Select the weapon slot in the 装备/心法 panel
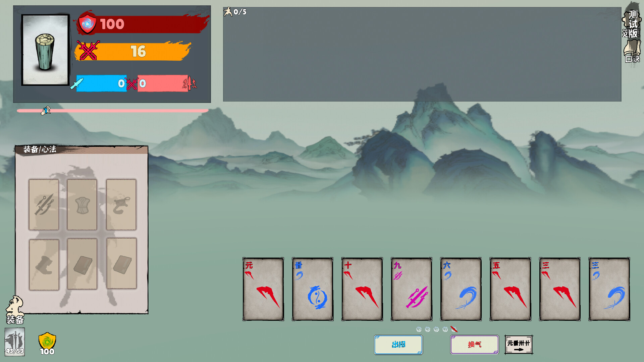644x362 pixels. tap(44, 204)
